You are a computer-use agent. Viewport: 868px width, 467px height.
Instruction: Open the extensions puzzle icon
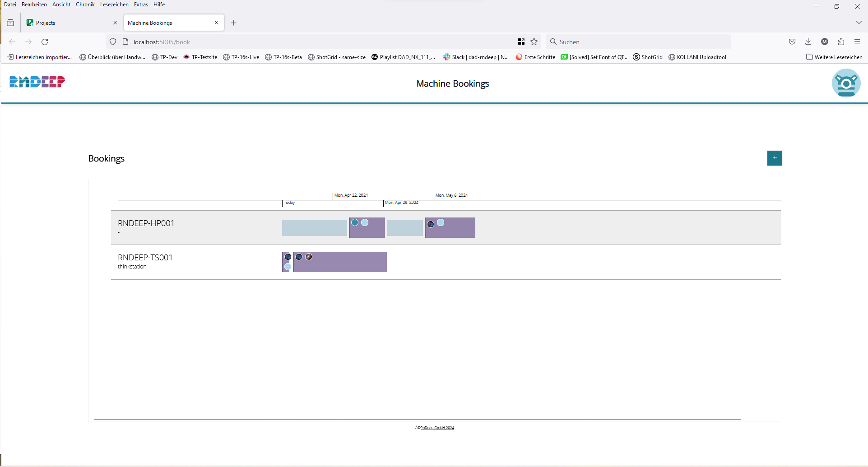click(841, 42)
